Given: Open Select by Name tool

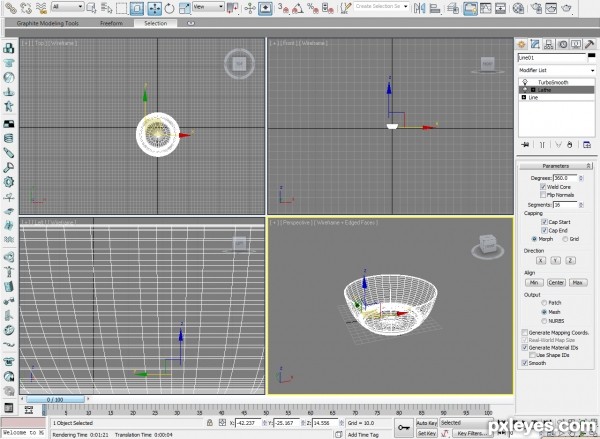Looking at the screenshot, I should 106,8.
